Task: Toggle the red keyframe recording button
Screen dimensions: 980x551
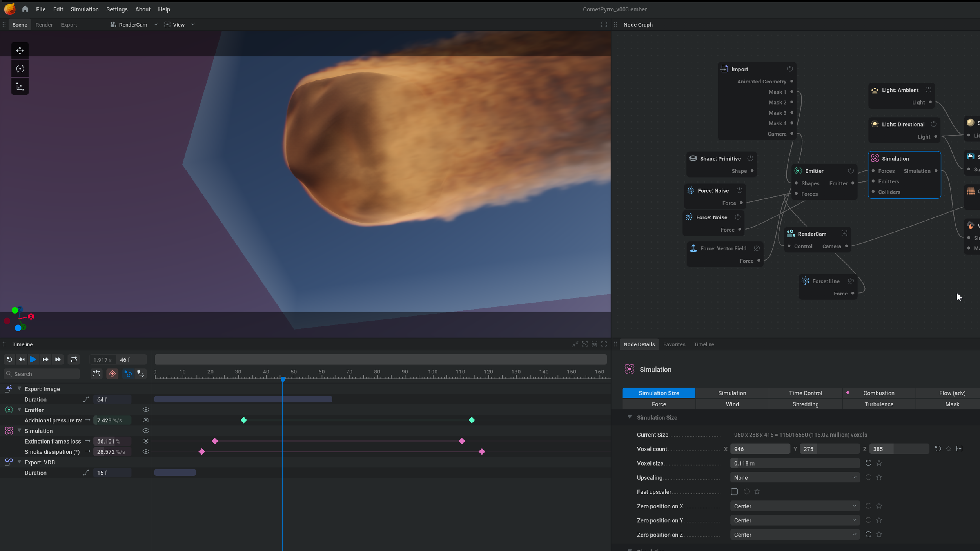Action: click(113, 373)
